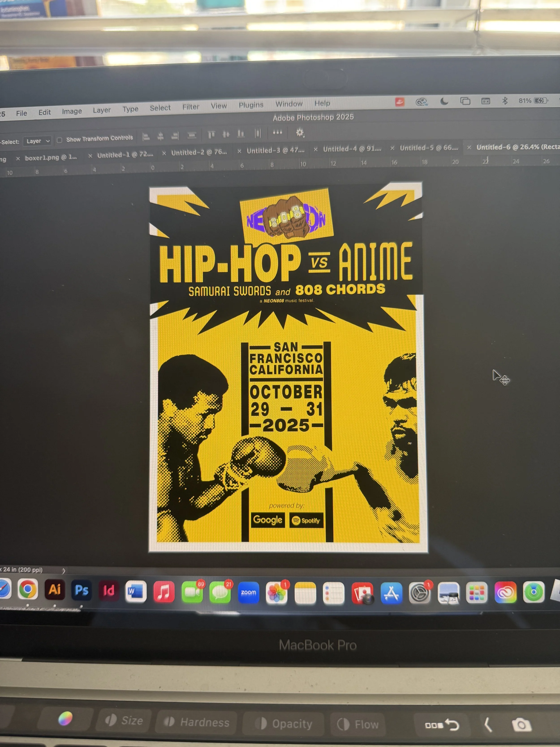Open the Auto-Select Layer dropdown

point(38,141)
